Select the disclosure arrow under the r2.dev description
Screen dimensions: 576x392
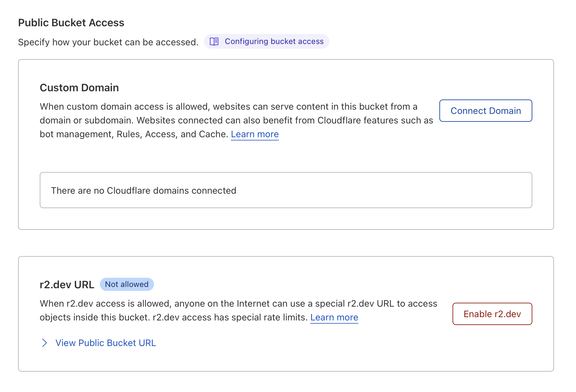tap(45, 343)
